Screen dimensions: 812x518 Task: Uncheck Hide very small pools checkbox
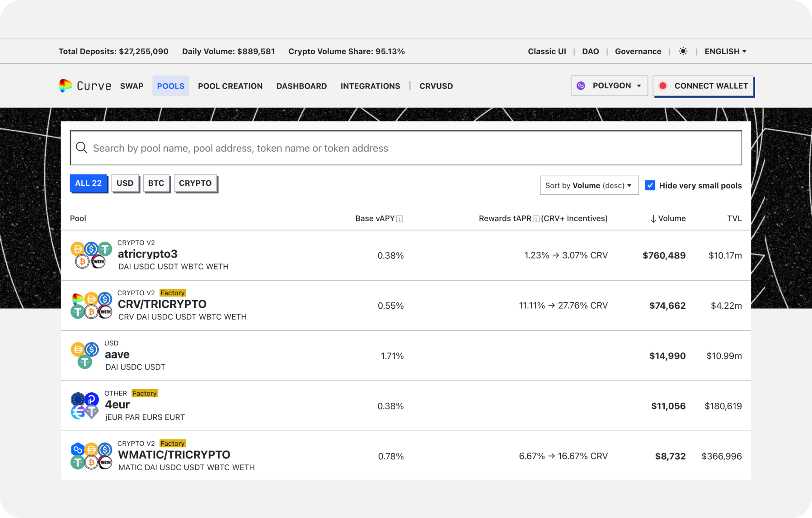[x=650, y=185]
